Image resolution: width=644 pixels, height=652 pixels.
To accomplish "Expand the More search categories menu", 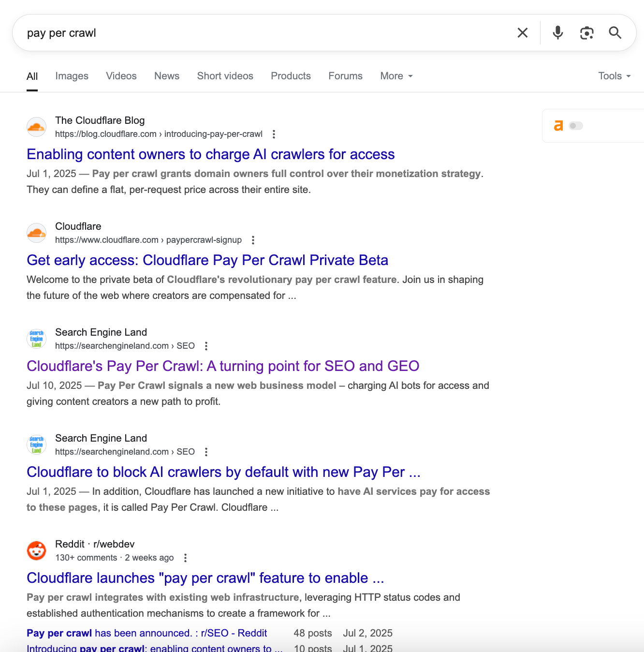I will point(396,76).
